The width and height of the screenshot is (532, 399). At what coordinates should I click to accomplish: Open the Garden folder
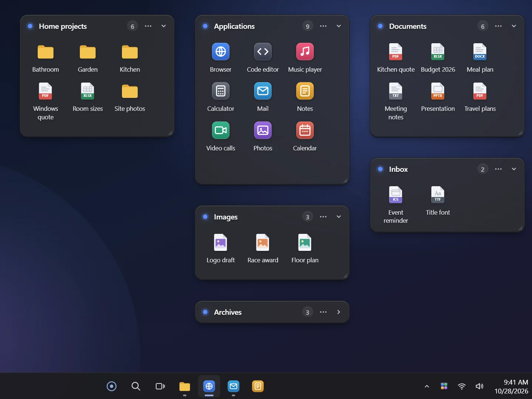tap(88, 52)
